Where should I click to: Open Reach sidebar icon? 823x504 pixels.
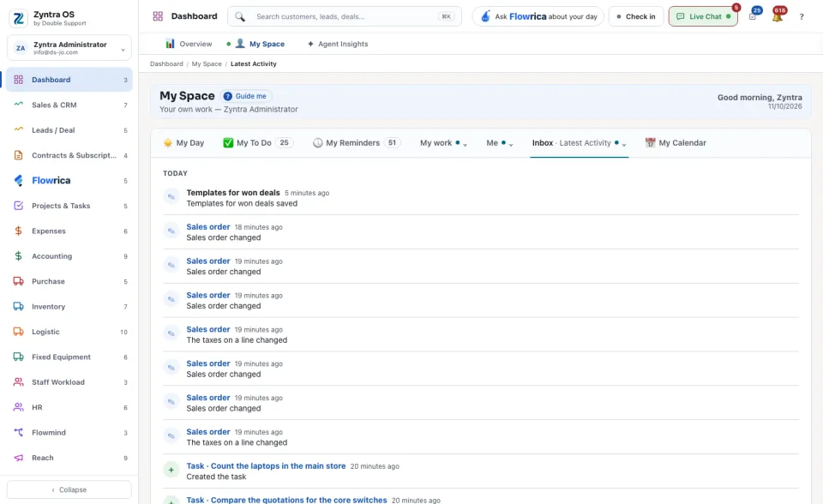[18, 458]
